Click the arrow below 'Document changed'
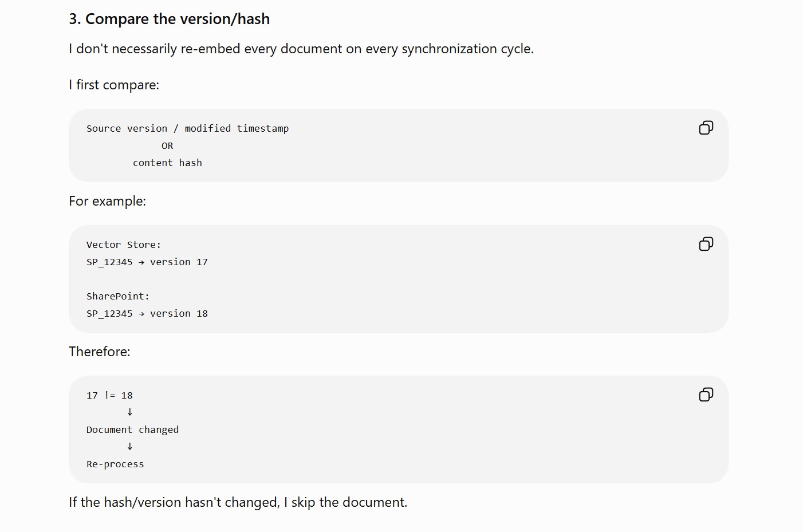The width and height of the screenshot is (803, 532). tap(130, 446)
